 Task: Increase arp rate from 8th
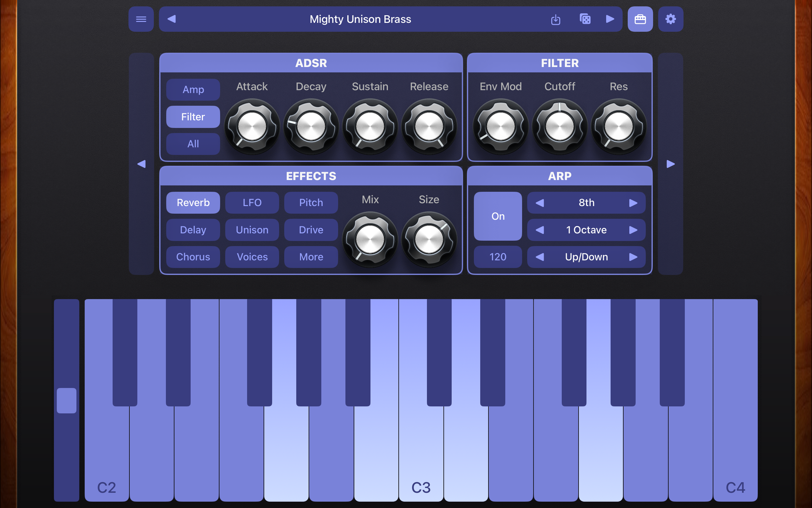pyautogui.click(x=633, y=203)
